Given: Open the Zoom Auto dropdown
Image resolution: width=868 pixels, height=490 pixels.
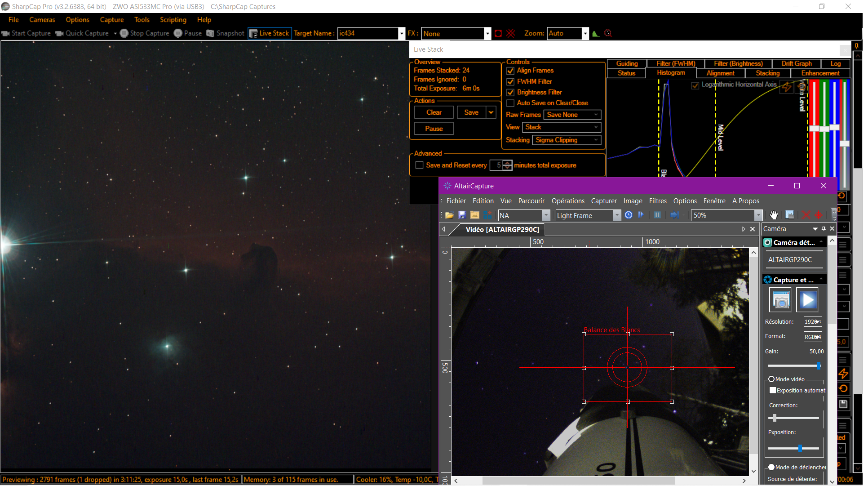Looking at the screenshot, I should pyautogui.click(x=585, y=34).
